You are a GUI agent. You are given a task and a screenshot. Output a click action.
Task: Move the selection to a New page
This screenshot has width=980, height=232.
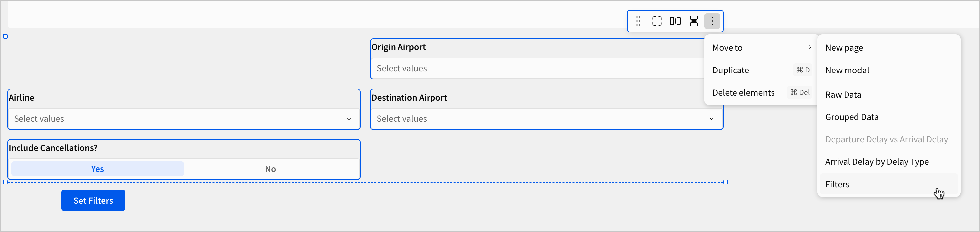844,48
